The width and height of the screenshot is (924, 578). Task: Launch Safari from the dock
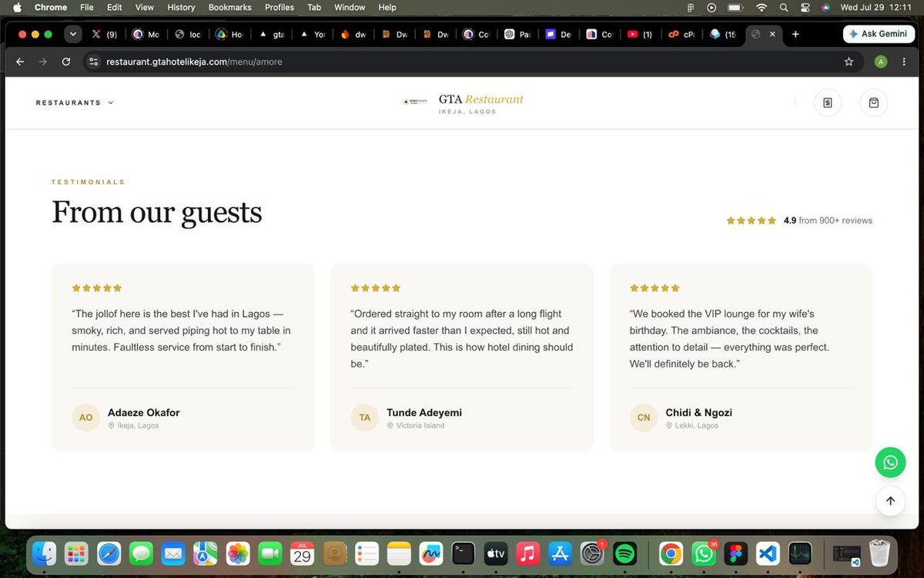(109, 553)
